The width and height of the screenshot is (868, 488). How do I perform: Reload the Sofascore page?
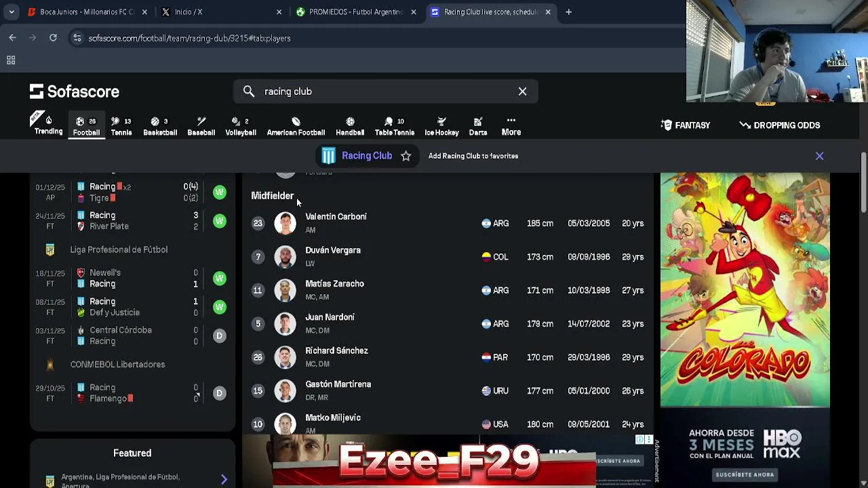53,38
